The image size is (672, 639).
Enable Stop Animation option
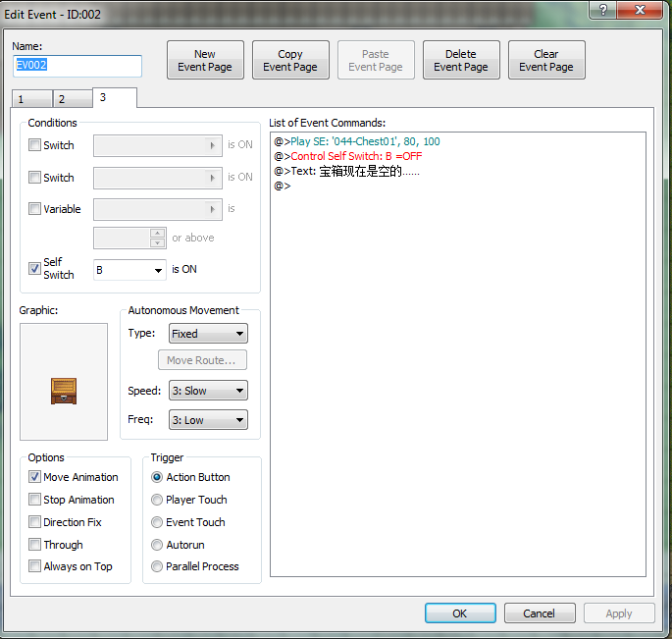click(34, 500)
